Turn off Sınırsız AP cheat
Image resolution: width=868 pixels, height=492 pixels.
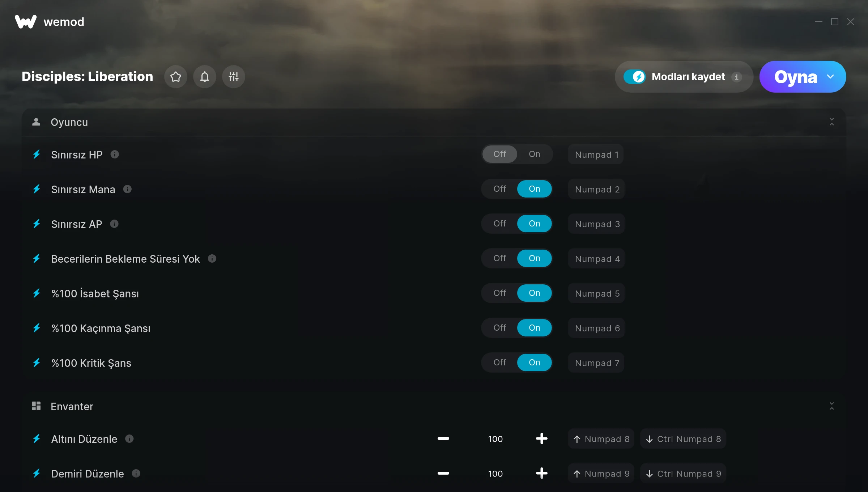[500, 224]
